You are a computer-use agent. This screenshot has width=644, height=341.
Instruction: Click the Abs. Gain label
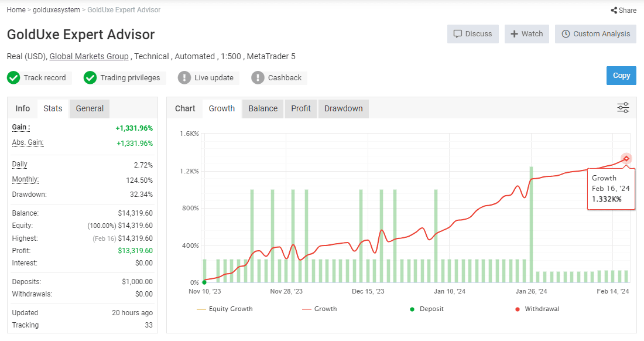28,142
